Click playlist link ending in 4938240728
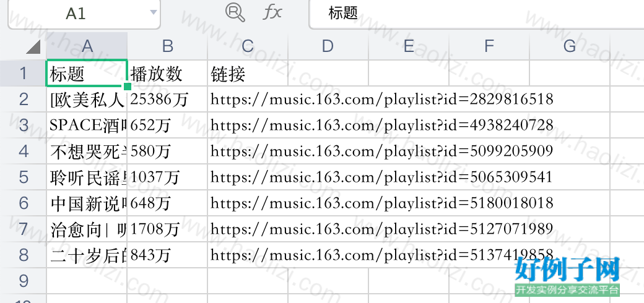This screenshot has height=303, width=644. (382, 125)
